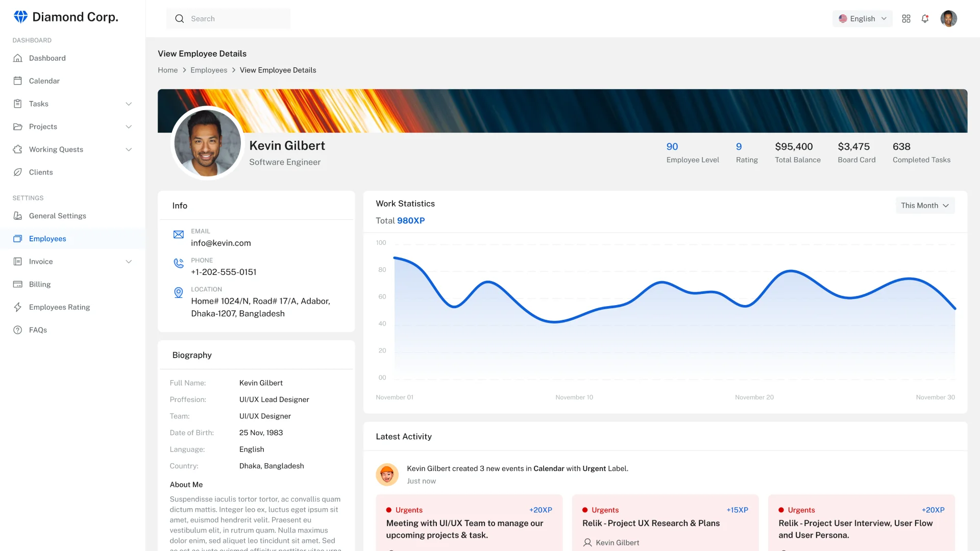Click the Calendar sidebar icon

coord(18,81)
